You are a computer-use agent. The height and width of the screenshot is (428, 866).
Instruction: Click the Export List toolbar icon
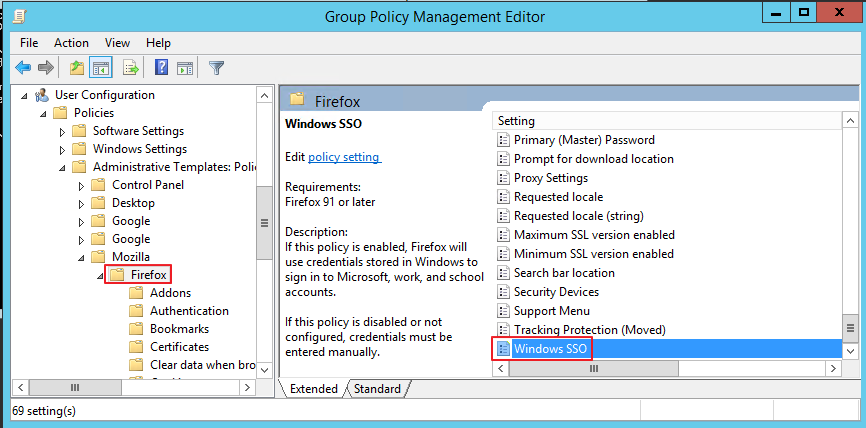pyautogui.click(x=131, y=68)
